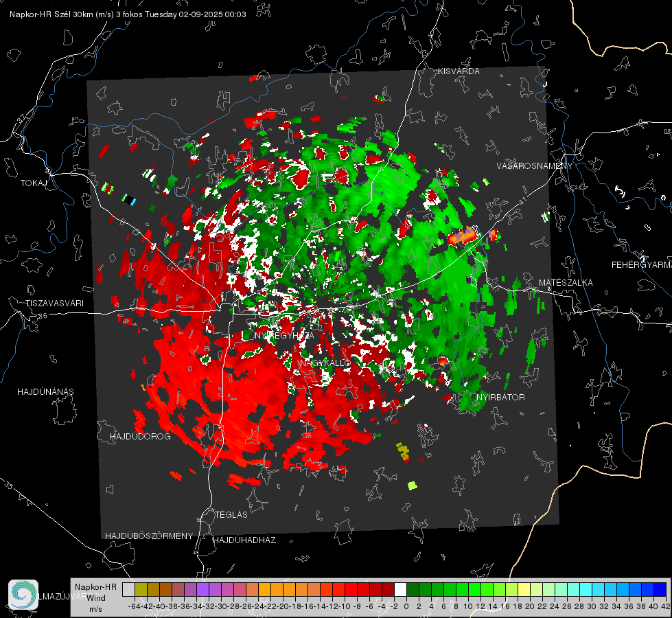The image size is (672, 618).
Task: Click the FEHÉRGYARMAT label at right edge
Action: [642, 264]
